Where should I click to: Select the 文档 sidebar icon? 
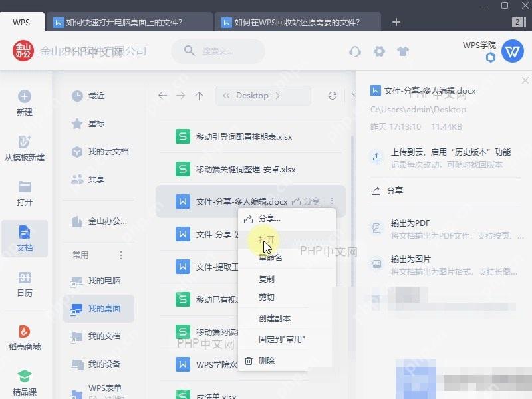25,232
